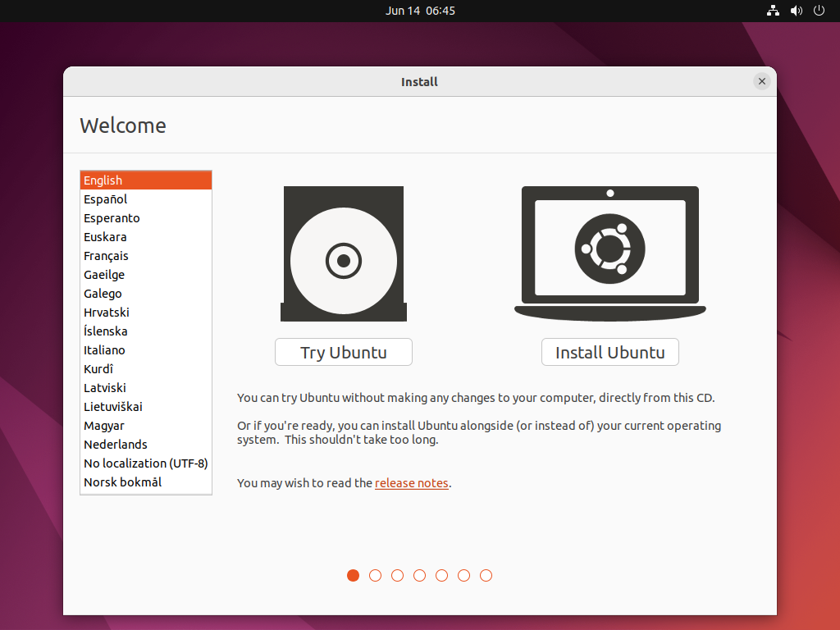The image size is (840, 630).
Task: Click the first filled progress dot
Action: (354, 576)
